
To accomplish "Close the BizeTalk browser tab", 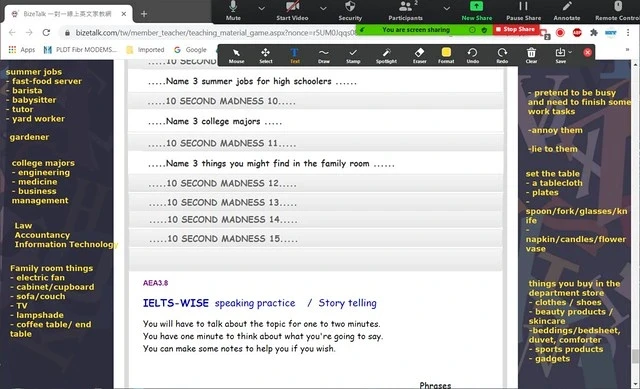I will pyautogui.click(x=124, y=14).
